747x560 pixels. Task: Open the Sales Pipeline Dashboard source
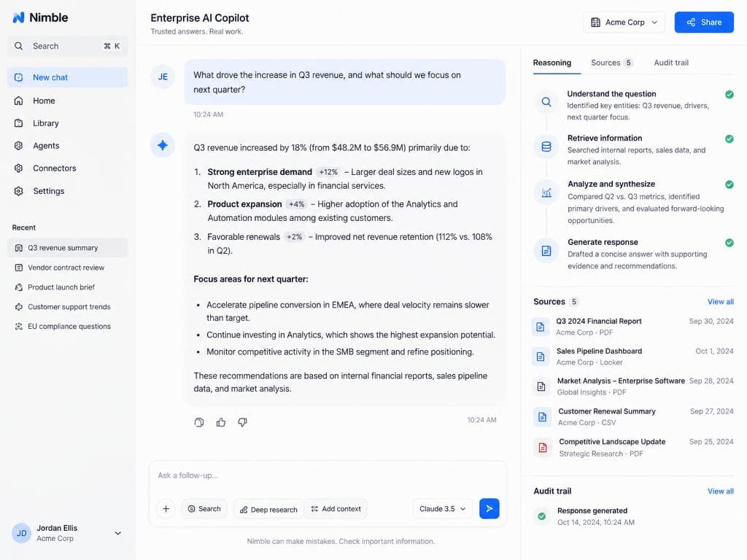click(632, 357)
